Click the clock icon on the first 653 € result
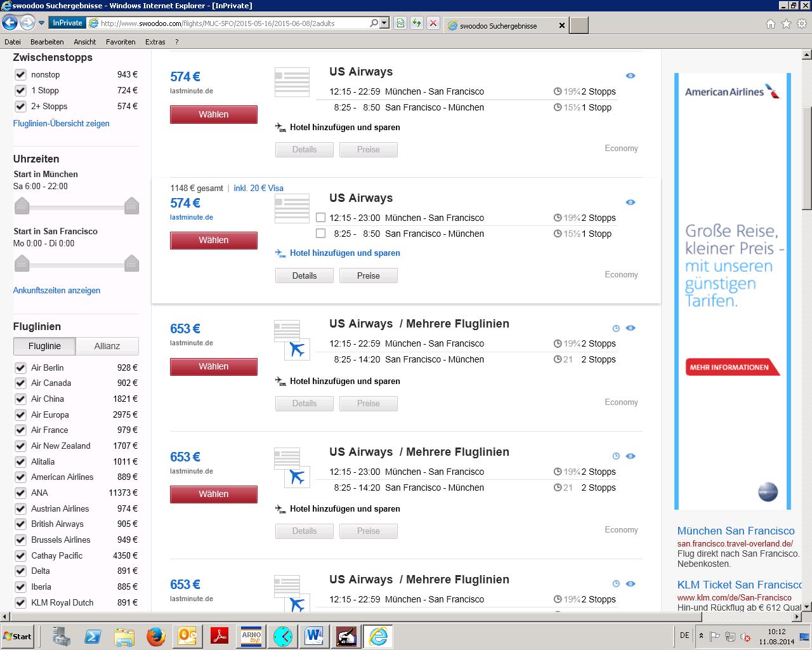The width and height of the screenshot is (812, 650). coord(615,328)
